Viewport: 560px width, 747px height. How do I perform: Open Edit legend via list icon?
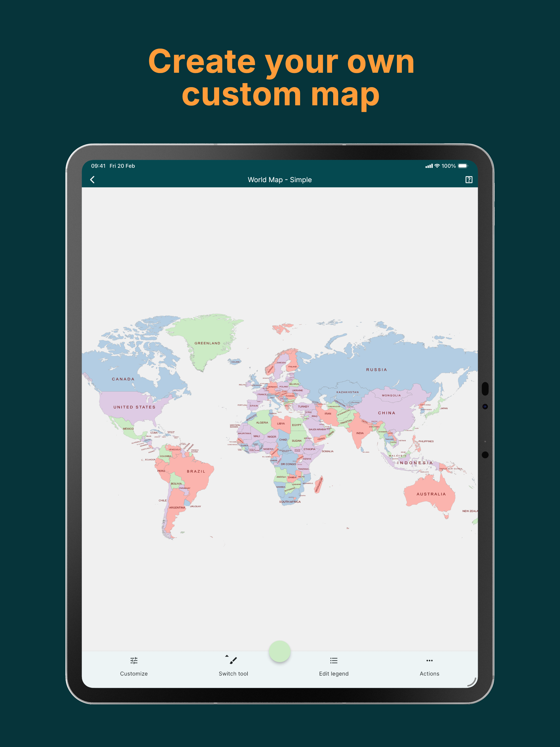click(x=333, y=660)
